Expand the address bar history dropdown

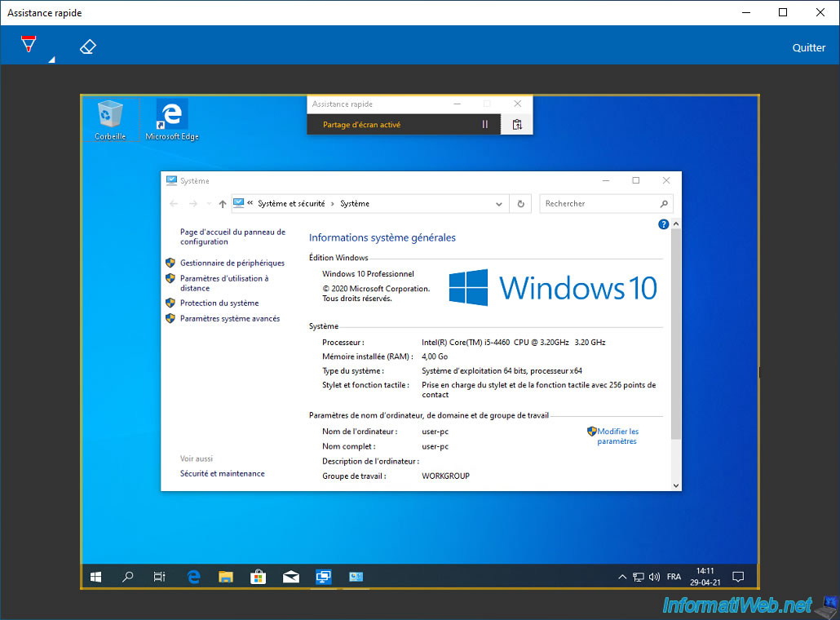[x=500, y=204]
